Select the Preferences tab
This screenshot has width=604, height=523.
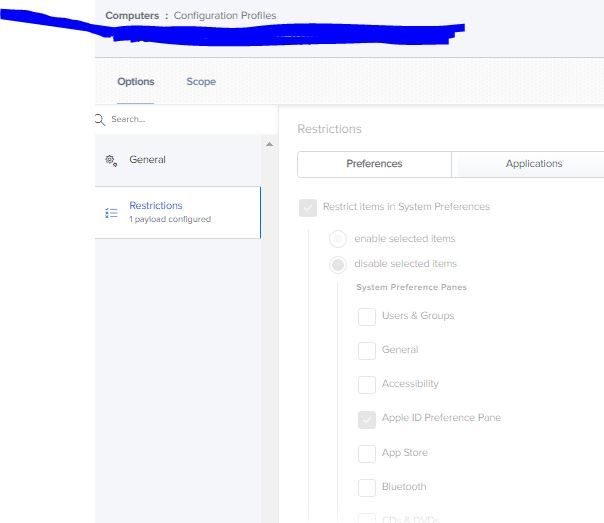click(374, 164)
